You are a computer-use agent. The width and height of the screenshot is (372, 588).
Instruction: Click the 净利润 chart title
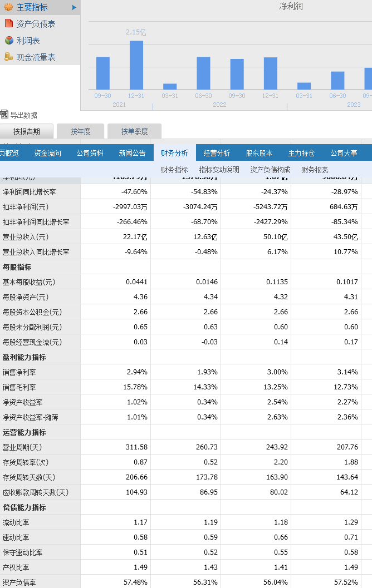(291, 6)
